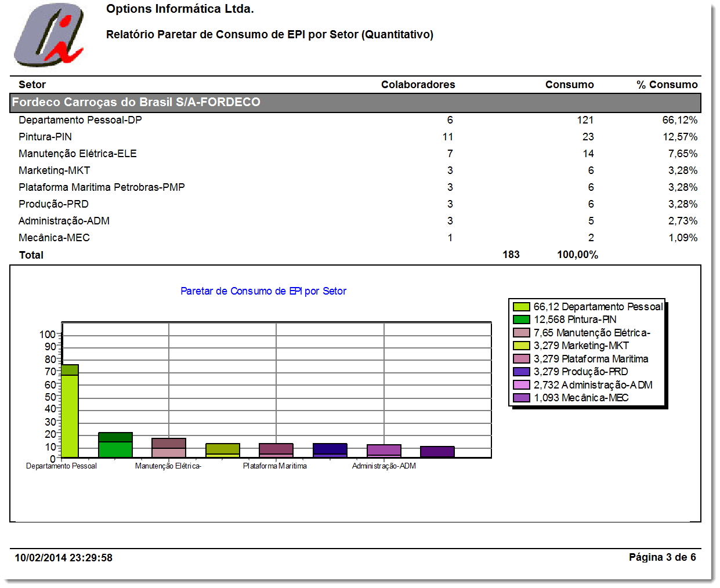Select the 'Manutenção Elétrica-ELE' row label
The image size is (720, 588).
pos(78,154)
